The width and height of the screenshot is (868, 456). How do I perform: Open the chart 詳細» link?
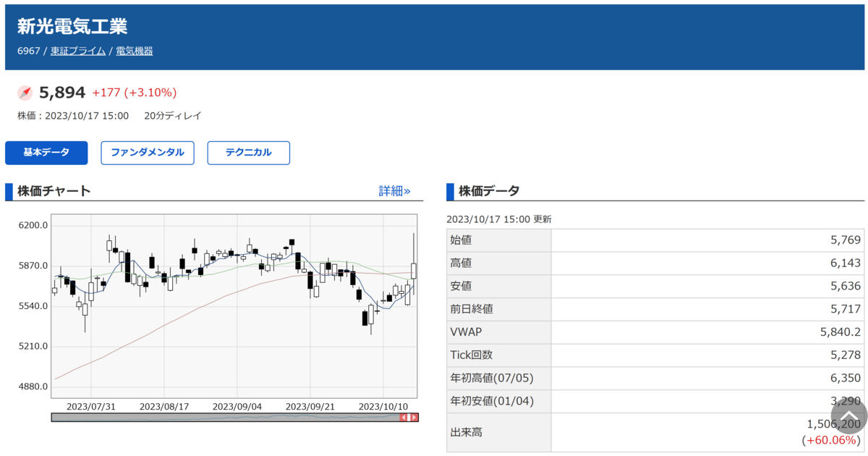pyautogui.click(x=395, y=191)
